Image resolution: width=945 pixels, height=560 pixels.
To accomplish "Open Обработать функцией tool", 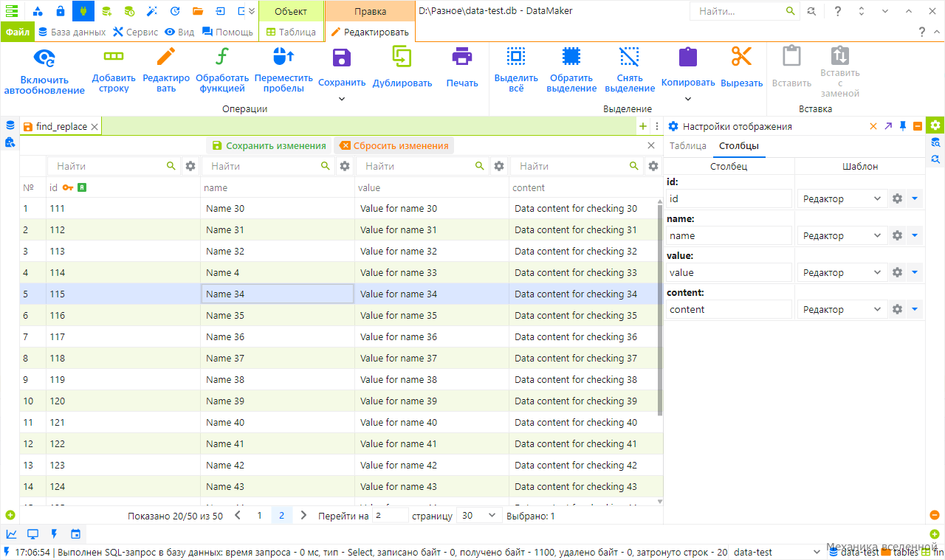I will click(x=221, y=71).
